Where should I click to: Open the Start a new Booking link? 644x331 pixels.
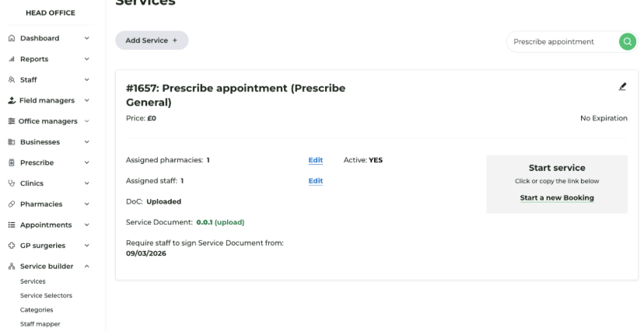[557, 197]
